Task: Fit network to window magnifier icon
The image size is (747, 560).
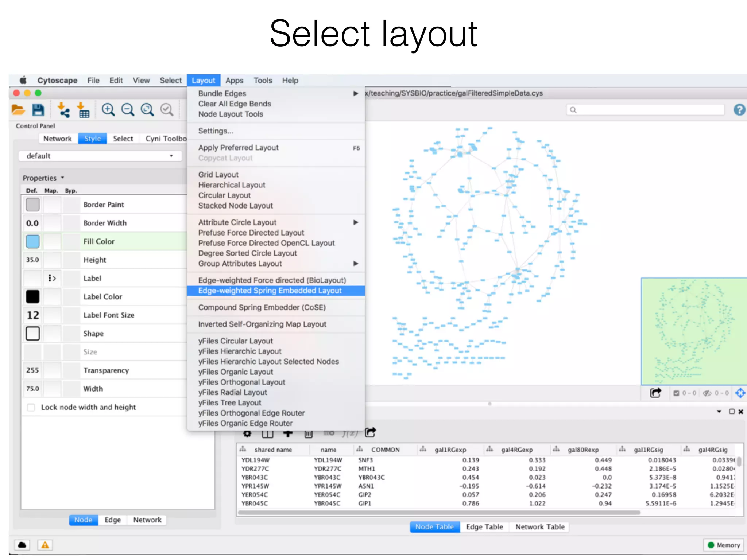Action: (x=147, y=110)
